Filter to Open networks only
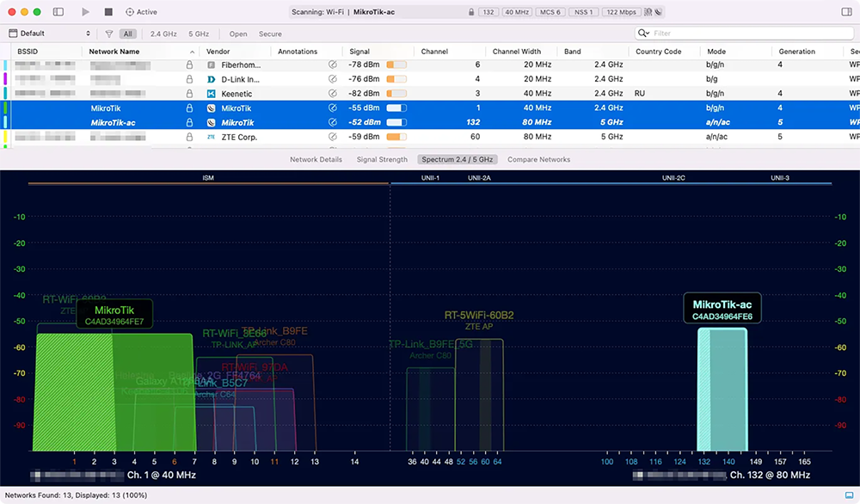860x504 pixels. pyautogui.click(x=238, y=34)
